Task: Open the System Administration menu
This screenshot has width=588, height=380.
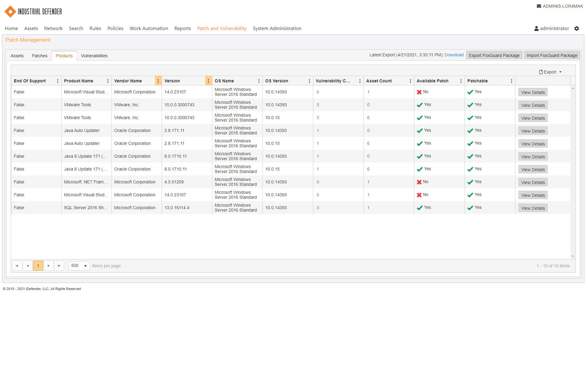Action: click(277, 28)
